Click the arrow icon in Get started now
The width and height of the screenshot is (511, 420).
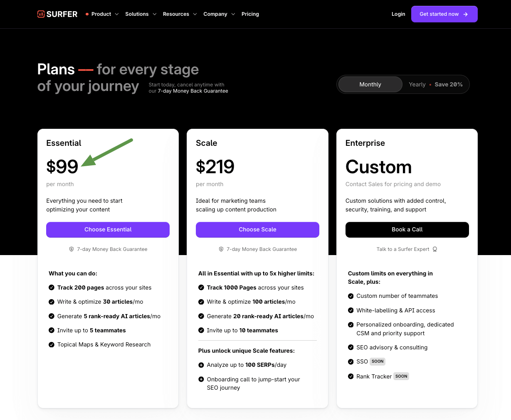(x=466, y=14)
